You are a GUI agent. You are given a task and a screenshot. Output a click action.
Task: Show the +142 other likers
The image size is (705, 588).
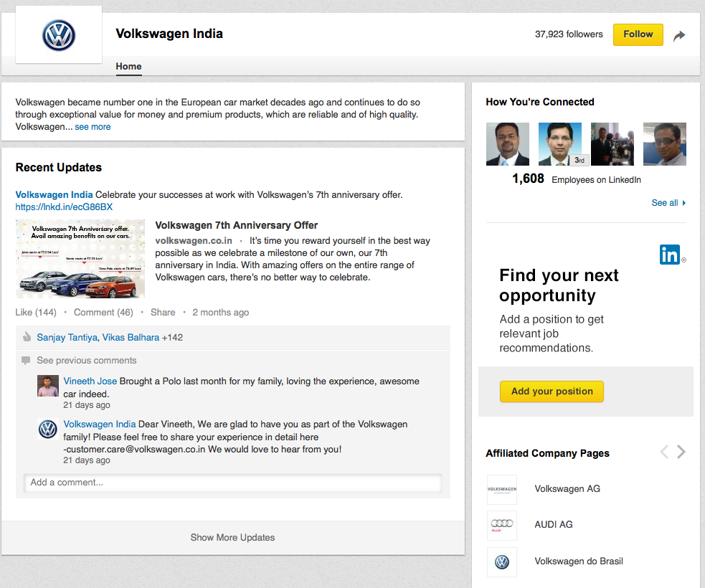click(x=172, y=337)
